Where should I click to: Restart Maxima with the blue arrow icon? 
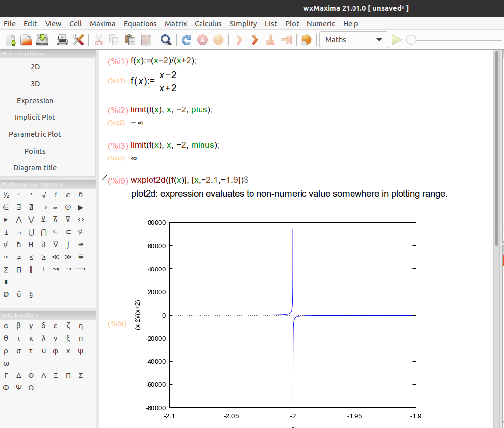tap(186, 40)
